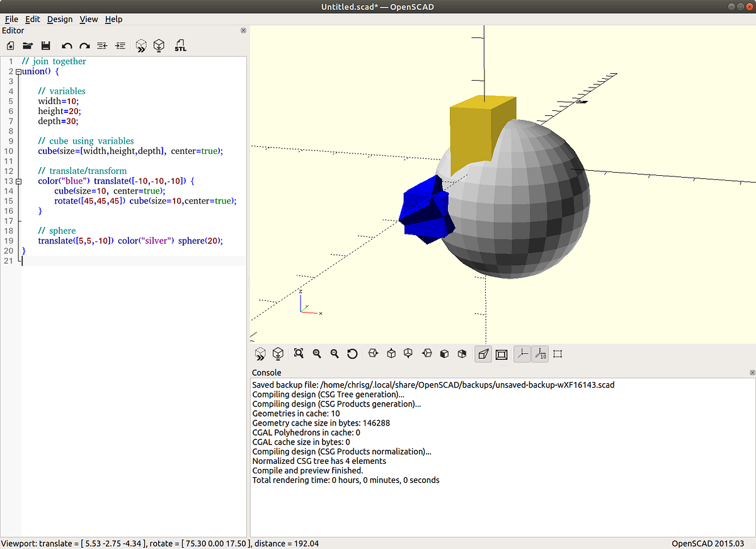
Task: Select the Top view icon in viewport toolbar
Action: [x=391, y=354]
